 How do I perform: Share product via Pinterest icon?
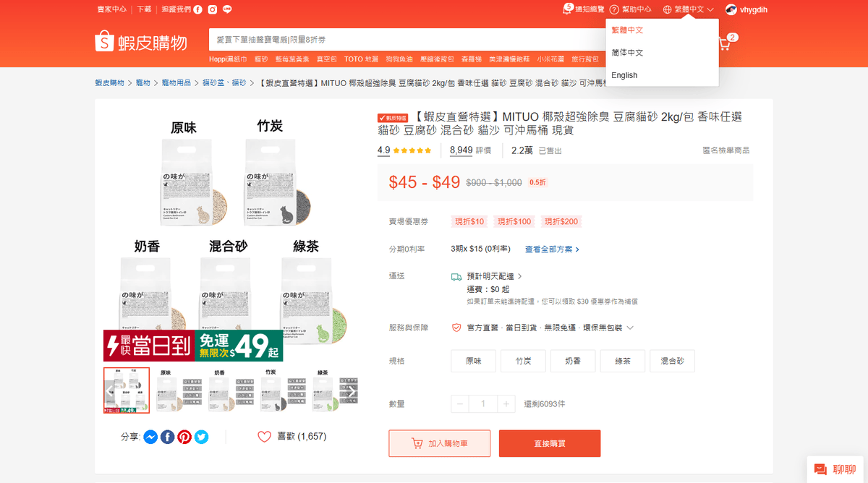pos(184,437)
